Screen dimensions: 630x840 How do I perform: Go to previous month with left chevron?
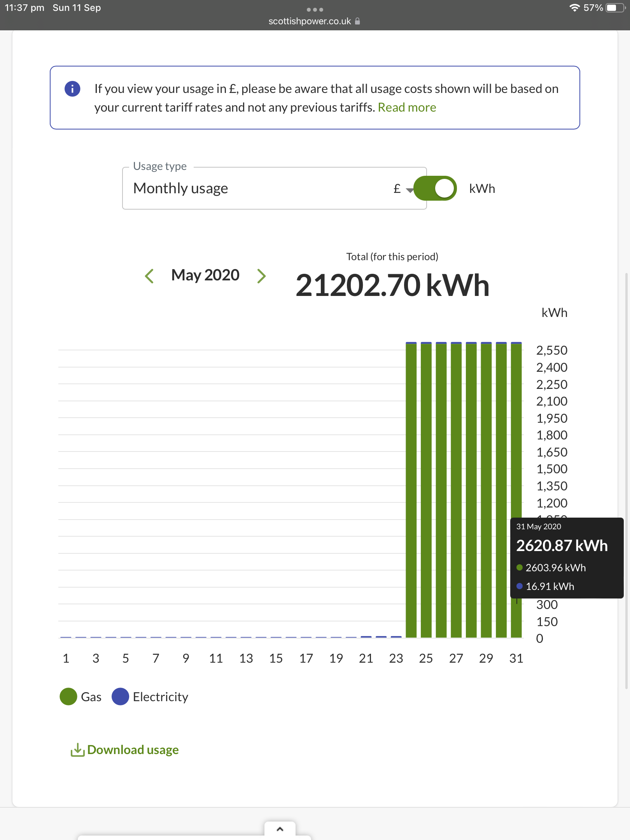click(x=149, y=276)
